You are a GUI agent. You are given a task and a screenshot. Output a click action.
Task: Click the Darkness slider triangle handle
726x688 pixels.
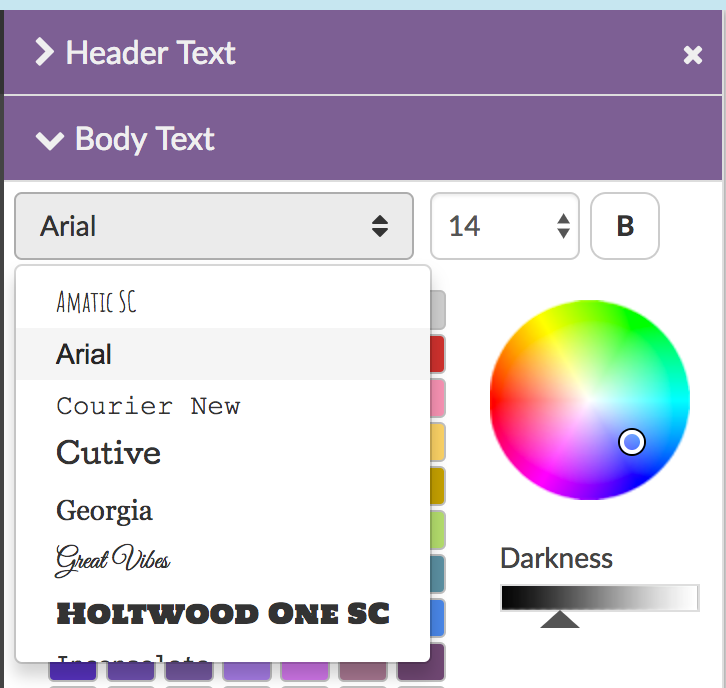click(x=560, y=619)
